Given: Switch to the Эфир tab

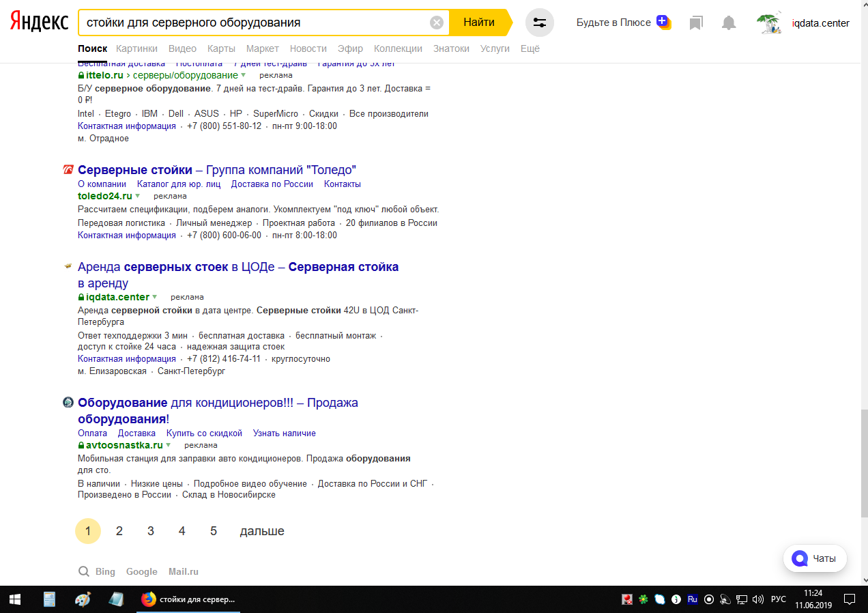Looking at the screenshot, I should click(x=351, y=48).
